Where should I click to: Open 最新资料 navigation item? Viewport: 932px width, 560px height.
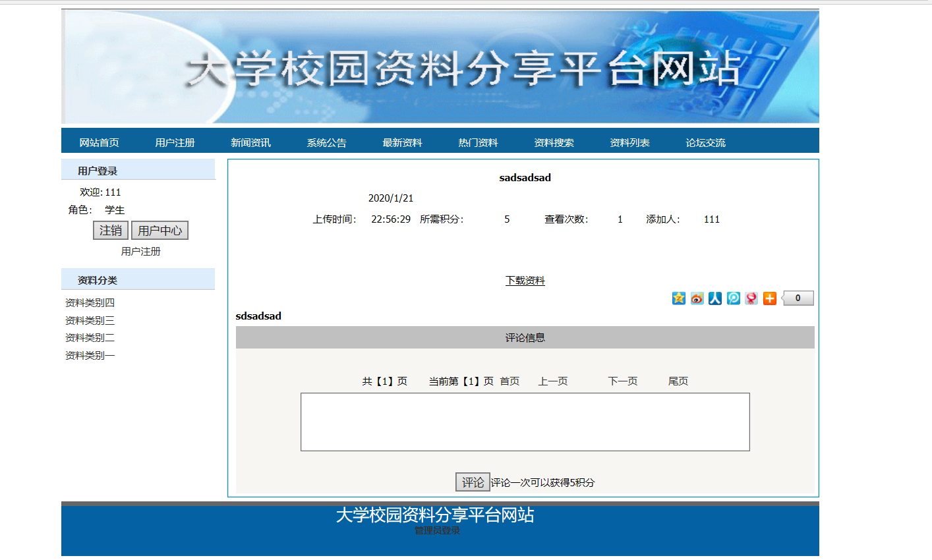pyautogui.click(x=402, y=142)
